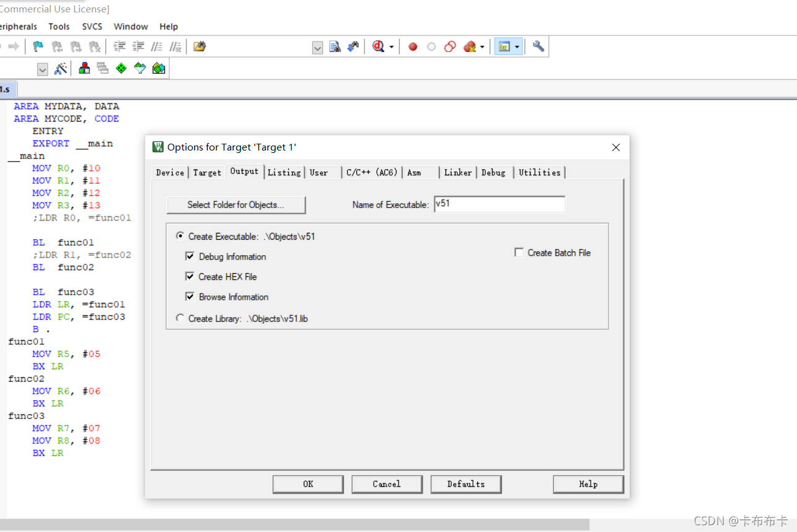
Task: Clear all bookmarks icon
Action: 94,46
